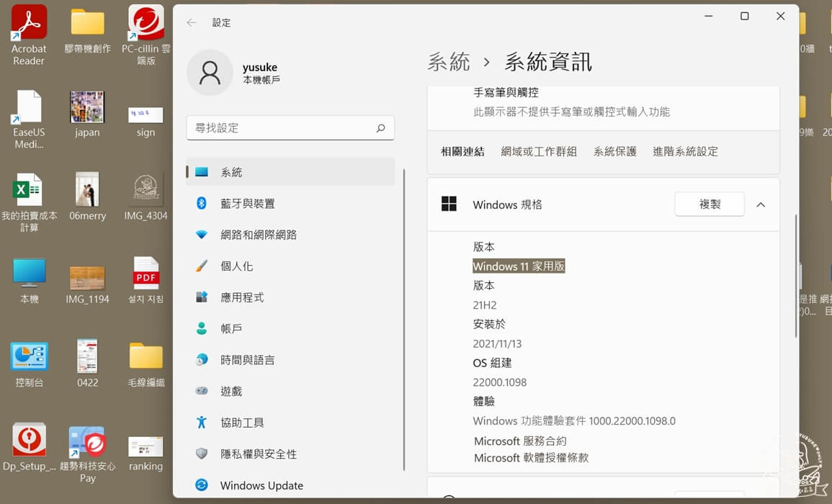Image resolution: width=832 pixels, height=504 pixels.
Task: Click the paintbrush icon for 個人化
Action: click(x=202, y=266)
